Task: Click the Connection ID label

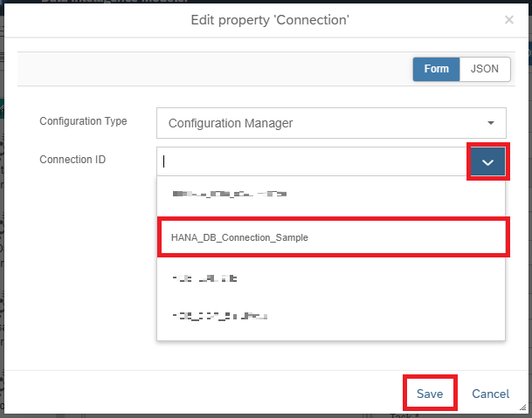Action: tap(73, 160)
